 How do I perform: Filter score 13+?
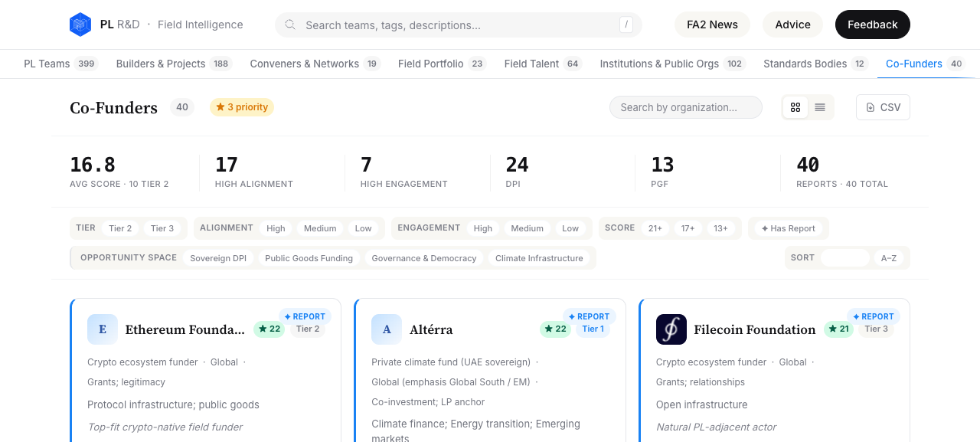tap(720, 228)
